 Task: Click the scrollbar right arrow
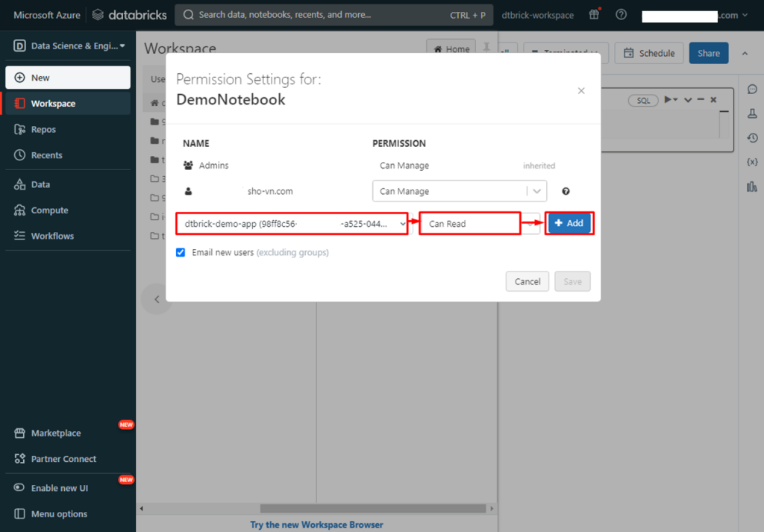492,509
